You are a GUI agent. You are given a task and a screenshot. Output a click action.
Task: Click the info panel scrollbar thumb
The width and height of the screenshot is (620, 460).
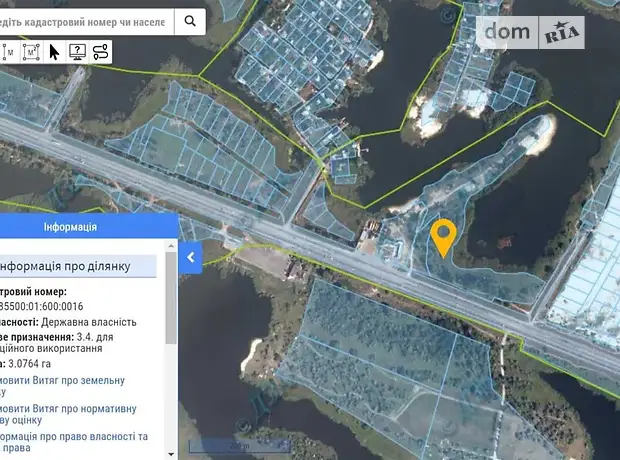[171, 297]
